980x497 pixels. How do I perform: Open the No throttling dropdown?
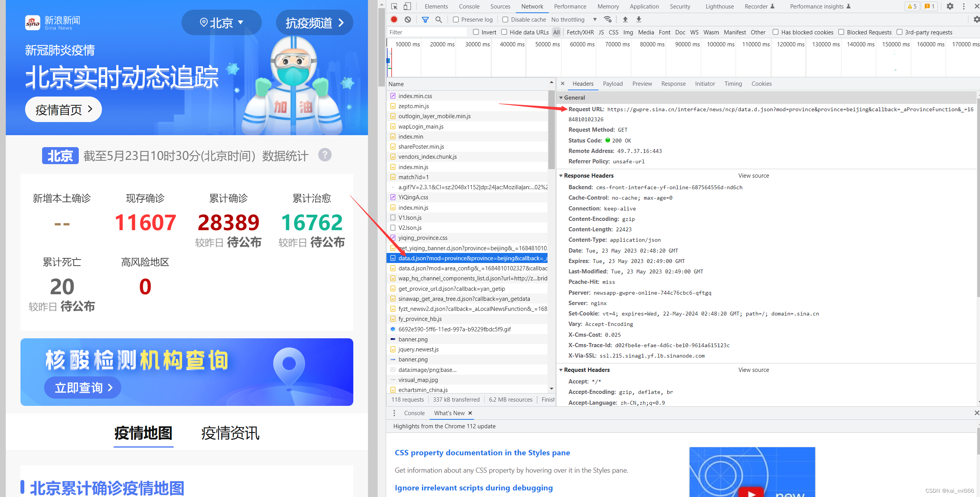tap(574, 20)
